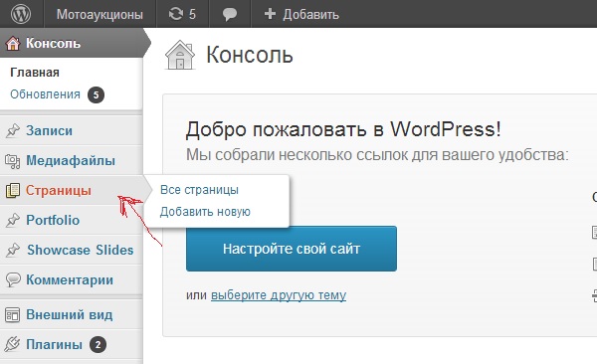Open the Страницы menu

point(59,190)
